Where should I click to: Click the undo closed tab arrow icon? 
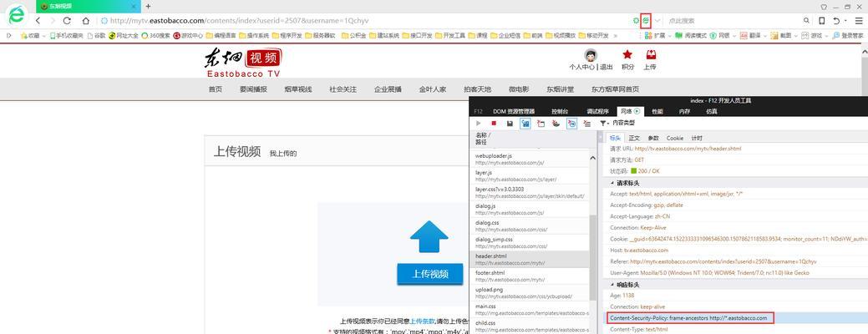click(x=836, y=21)
